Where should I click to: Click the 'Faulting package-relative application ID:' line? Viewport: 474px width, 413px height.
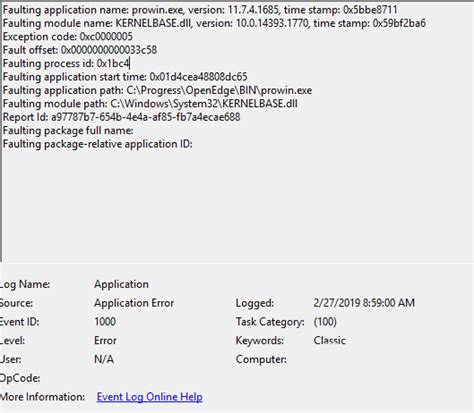click(x=97, y=144)
